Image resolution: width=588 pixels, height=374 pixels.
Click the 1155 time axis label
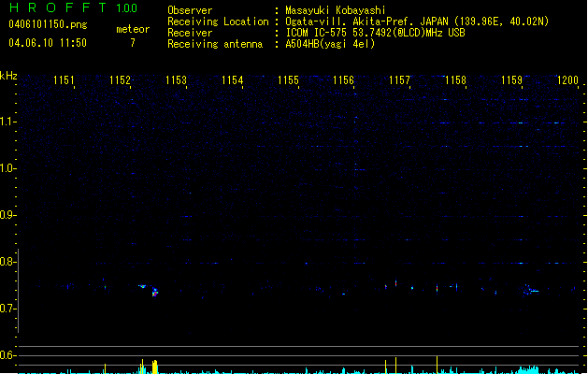[x=288, y=80]
